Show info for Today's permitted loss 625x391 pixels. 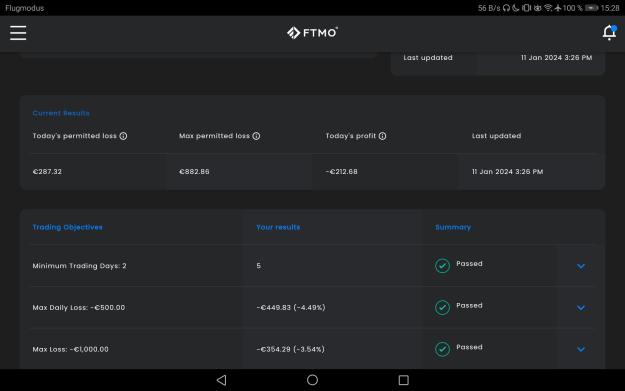tap(124, 136)
